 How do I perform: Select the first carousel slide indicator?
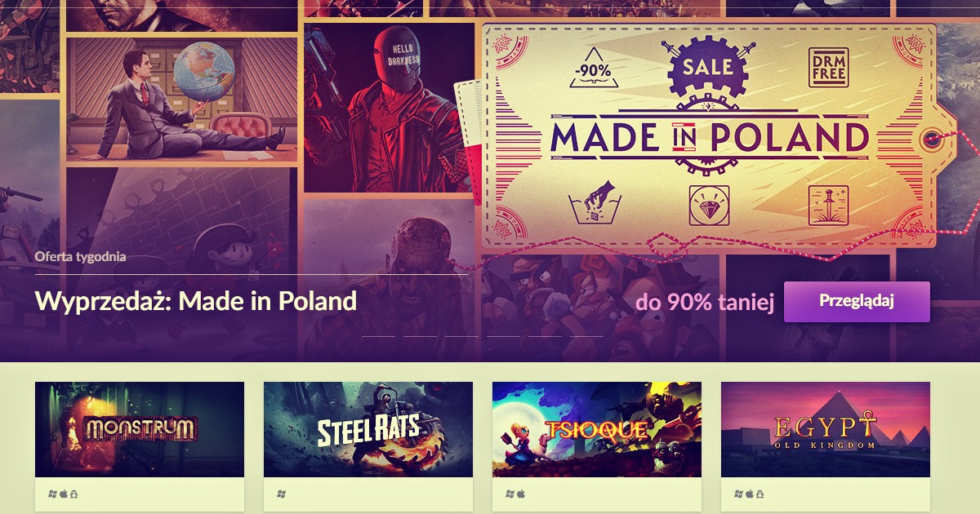[x=378, y=336]
